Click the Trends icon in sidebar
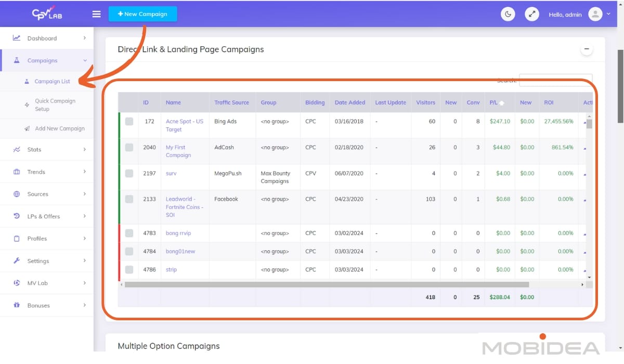 17,172
